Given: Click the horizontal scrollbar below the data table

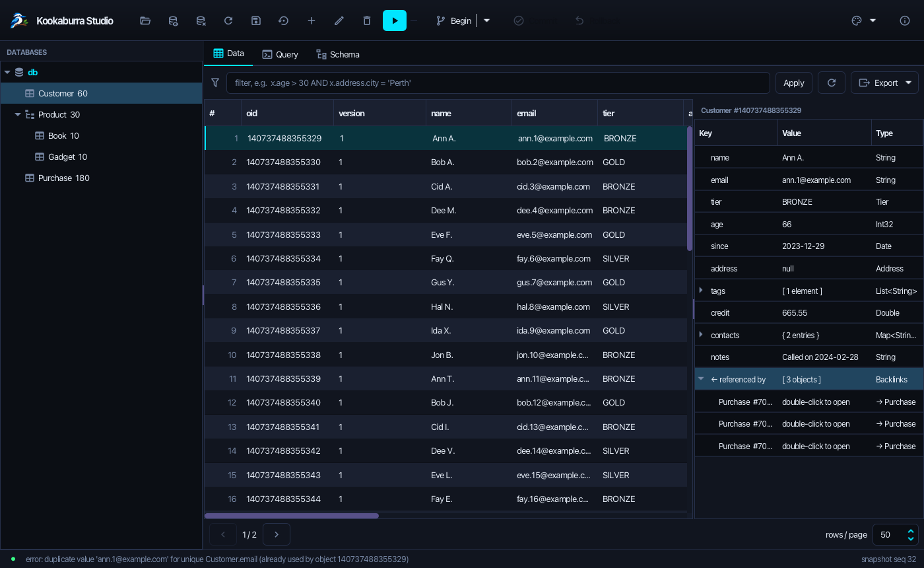Looking at the screenshot, I should point(292,516).
